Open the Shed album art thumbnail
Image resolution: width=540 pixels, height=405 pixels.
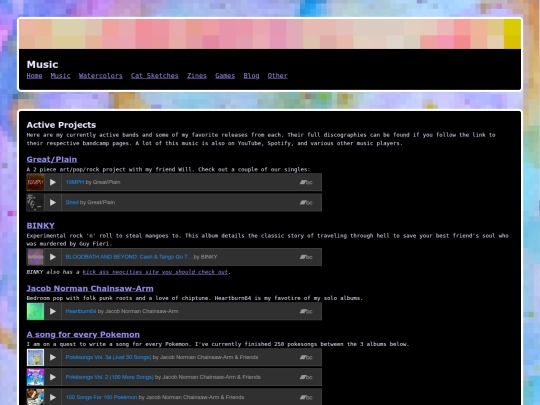click(x=35, y=202)
